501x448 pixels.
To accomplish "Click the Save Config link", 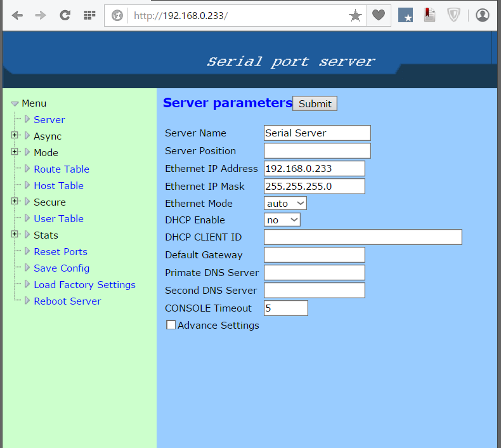I will click(62, 268).
